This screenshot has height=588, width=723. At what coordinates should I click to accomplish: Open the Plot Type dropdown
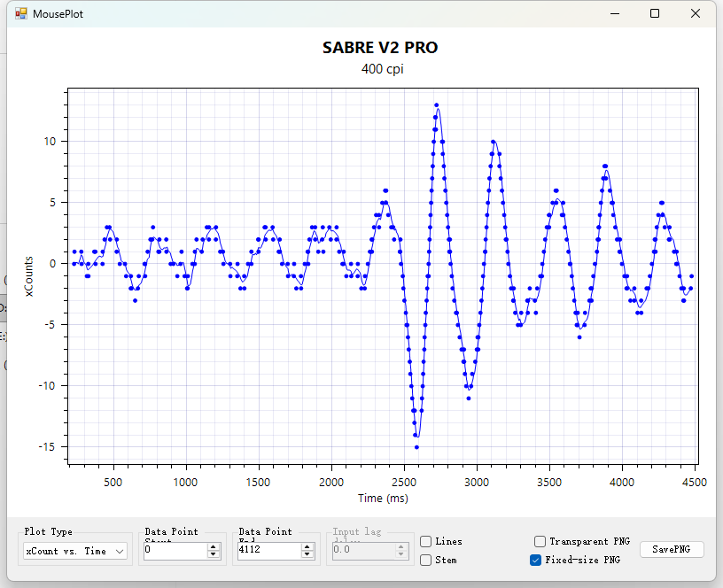[x=75, y=551]
